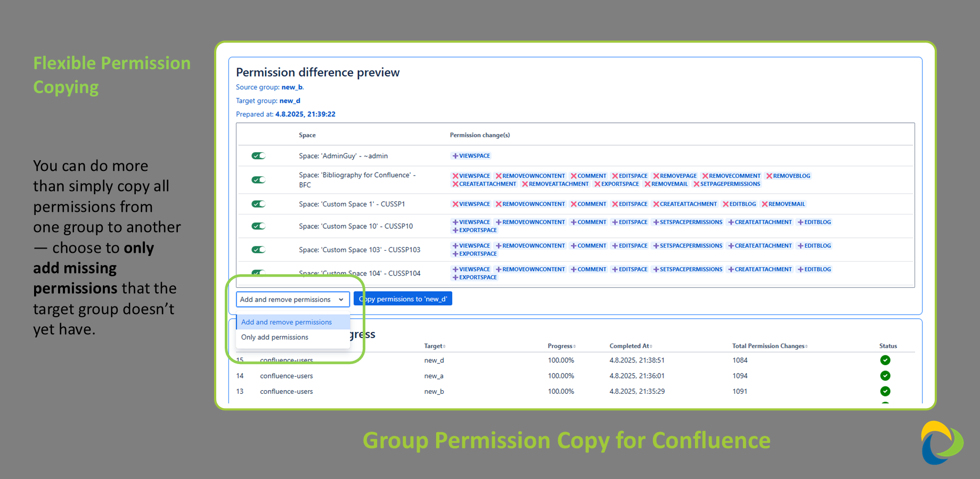Image resolution: width=980 pixels, height=479 pixels.
Task: Click the Progress column sort arrows
Action: click(x=575, y=346)
